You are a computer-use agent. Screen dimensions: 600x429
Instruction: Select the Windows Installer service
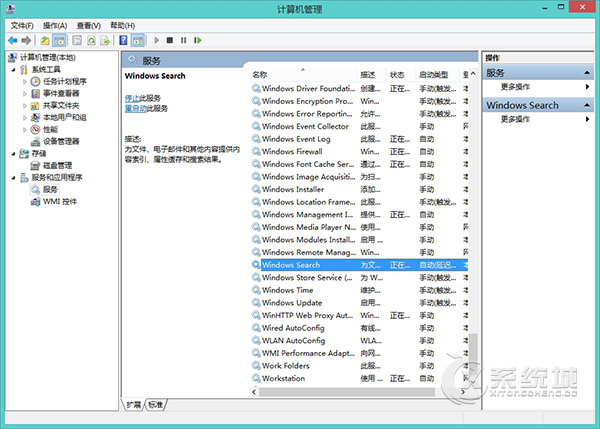(x=359, y=189)
